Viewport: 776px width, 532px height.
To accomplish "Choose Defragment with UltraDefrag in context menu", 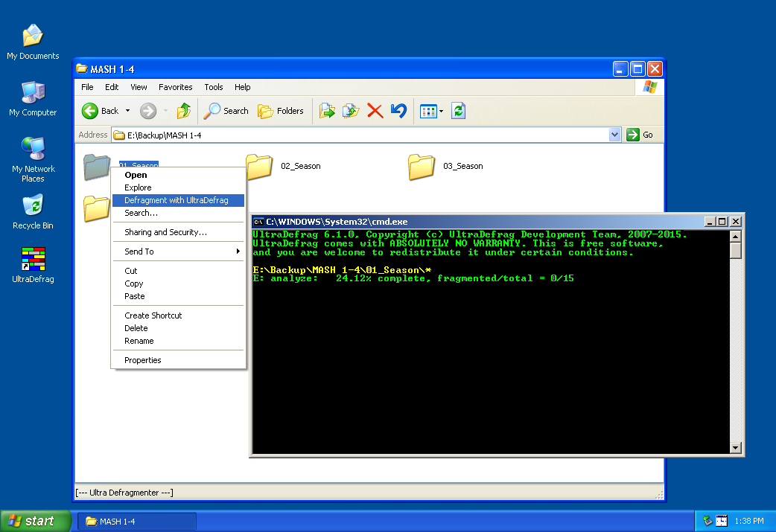I will [x=176, y=200].
